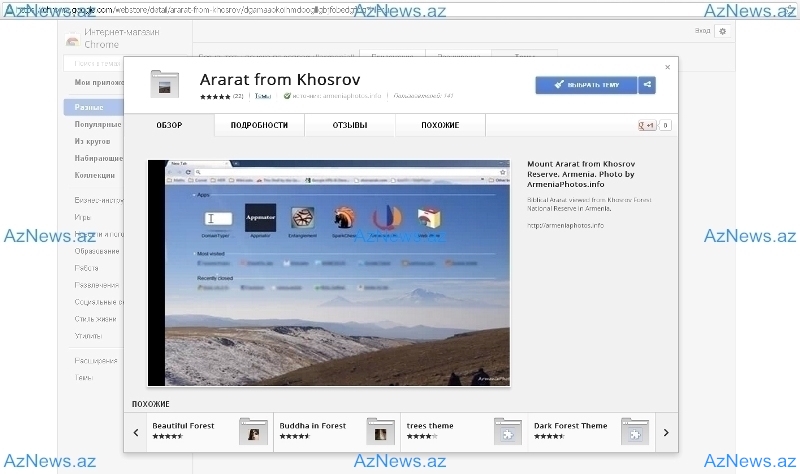The image size is (800, 474).
Task: Select Коллекции in the sidebar
Action: pos(94,175)
